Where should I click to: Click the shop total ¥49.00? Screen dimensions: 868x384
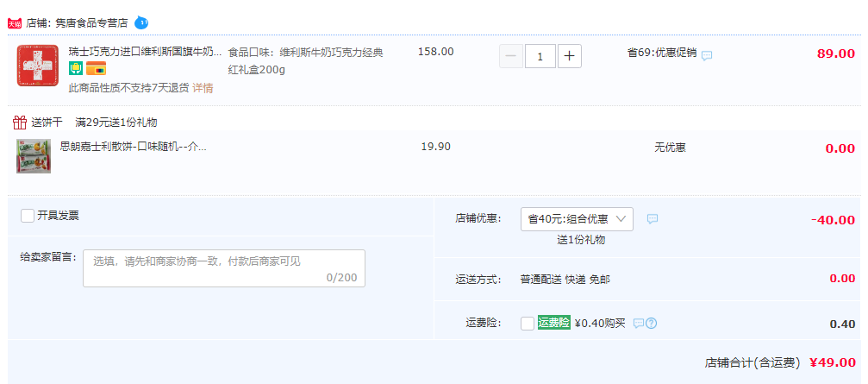(x=833, y=363)
